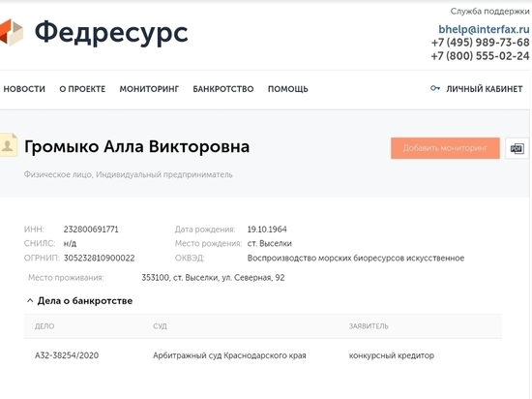The height and width of the screenshot is (399, 532).
Task: Open the О проекте menu item
Action: coord(82,89)
